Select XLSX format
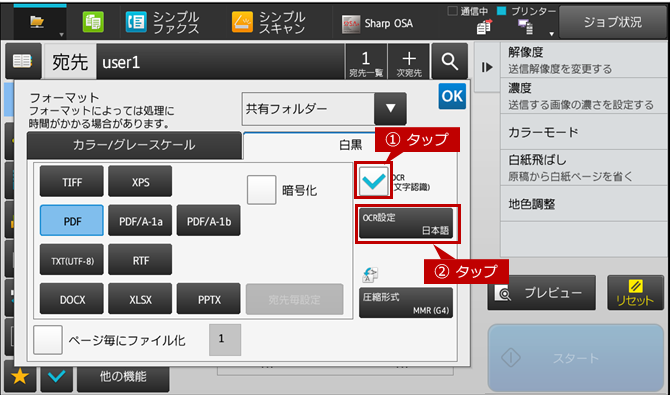 click(x=140, y=299)
